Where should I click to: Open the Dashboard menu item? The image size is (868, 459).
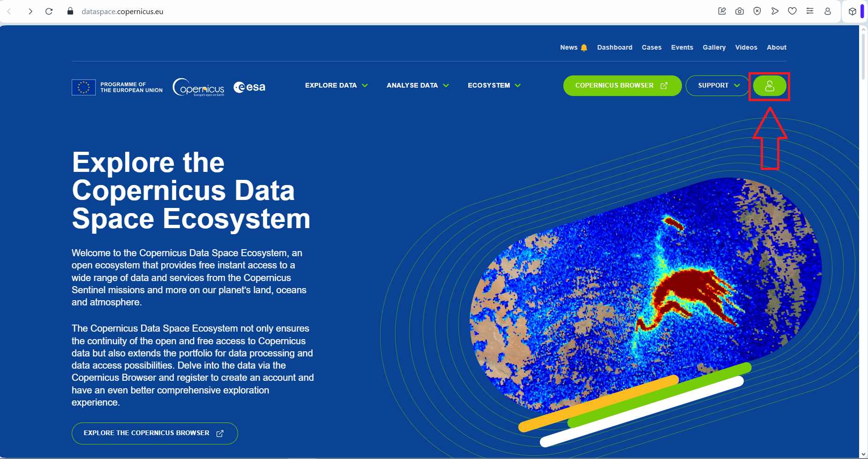(x=614, y=47)
